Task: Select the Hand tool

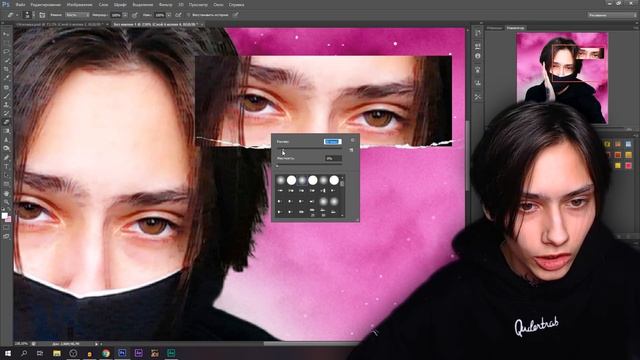Action: 6,193
